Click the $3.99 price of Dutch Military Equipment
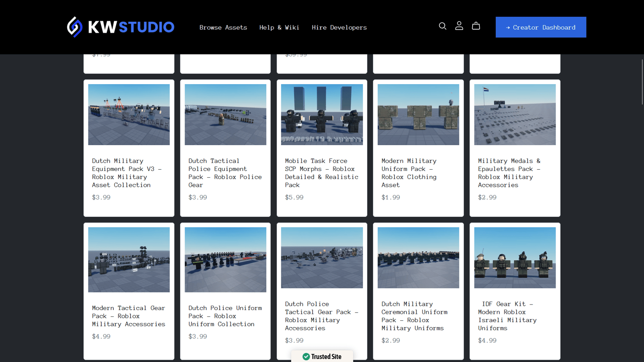Image resolution: width=644 pixels, height=362 pixels. tap(101, 198)
